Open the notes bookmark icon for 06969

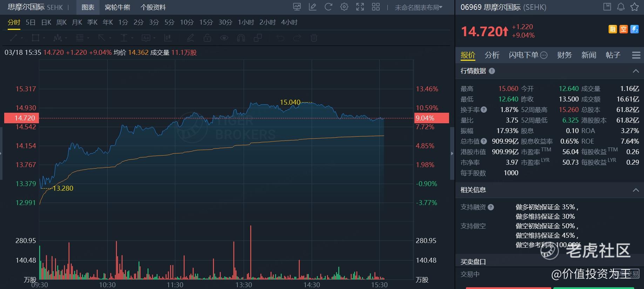pos(607,7)
